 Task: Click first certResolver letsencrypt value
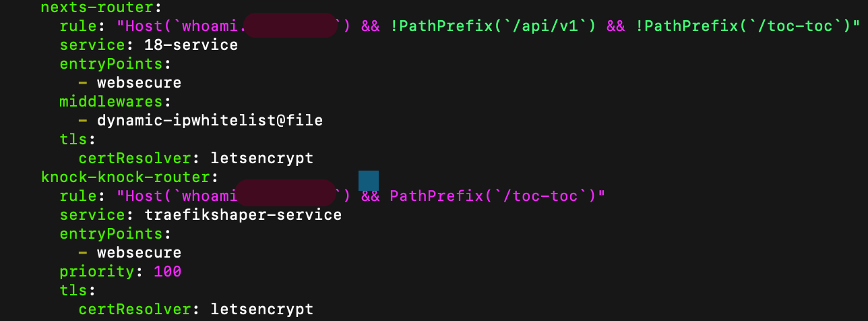262,158
